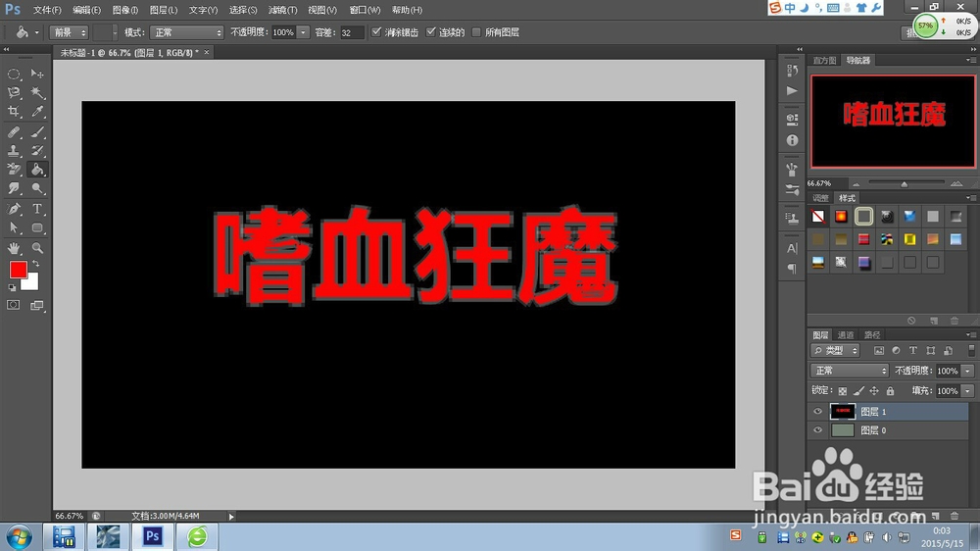Click the red foreground color swatch
The height and width of the screenshot is (551, 980).
pyautogui.click(x=17, y=269)
